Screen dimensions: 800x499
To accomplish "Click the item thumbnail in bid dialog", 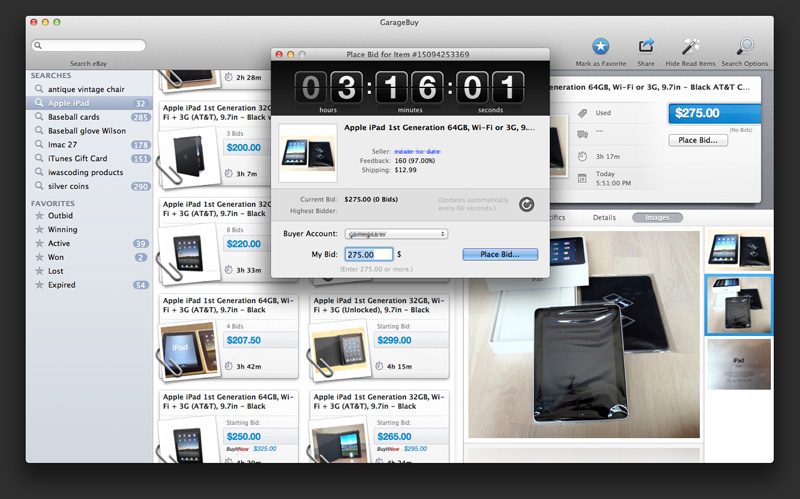I will [x=308, y=153].
